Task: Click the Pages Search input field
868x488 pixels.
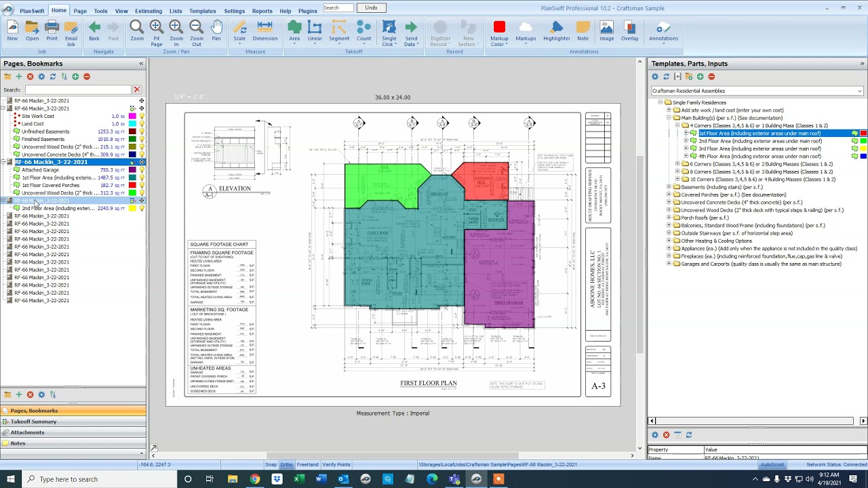Action: [78, 89]
